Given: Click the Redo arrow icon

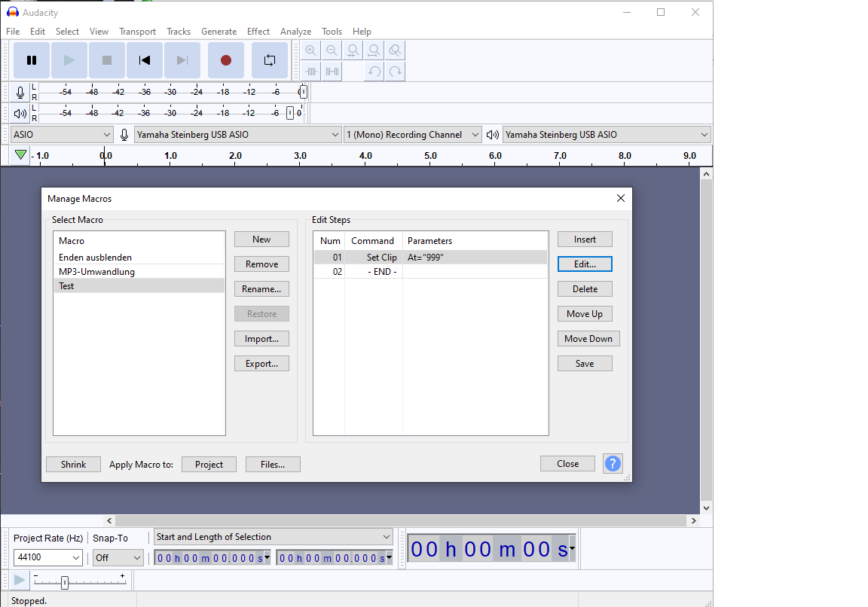Looking at the screenshot, I should [396, 72].
